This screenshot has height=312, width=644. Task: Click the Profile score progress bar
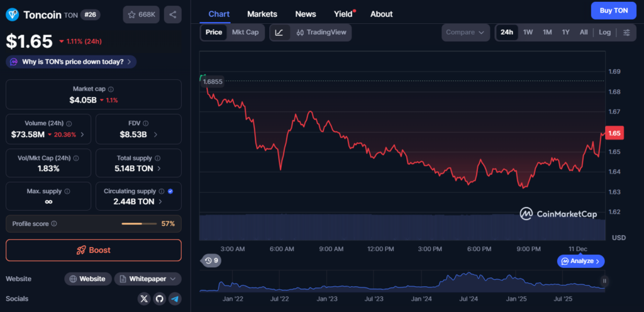point(139,224)
